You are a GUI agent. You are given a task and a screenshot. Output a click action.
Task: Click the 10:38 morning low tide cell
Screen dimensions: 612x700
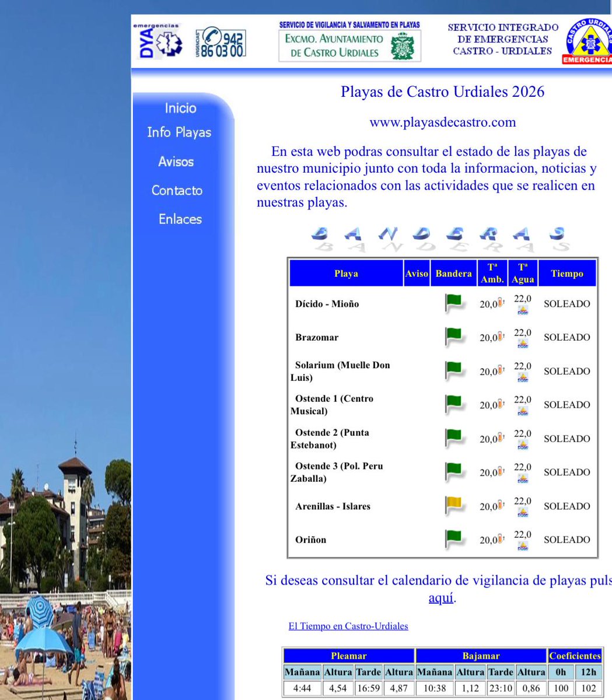coord(435,688)
